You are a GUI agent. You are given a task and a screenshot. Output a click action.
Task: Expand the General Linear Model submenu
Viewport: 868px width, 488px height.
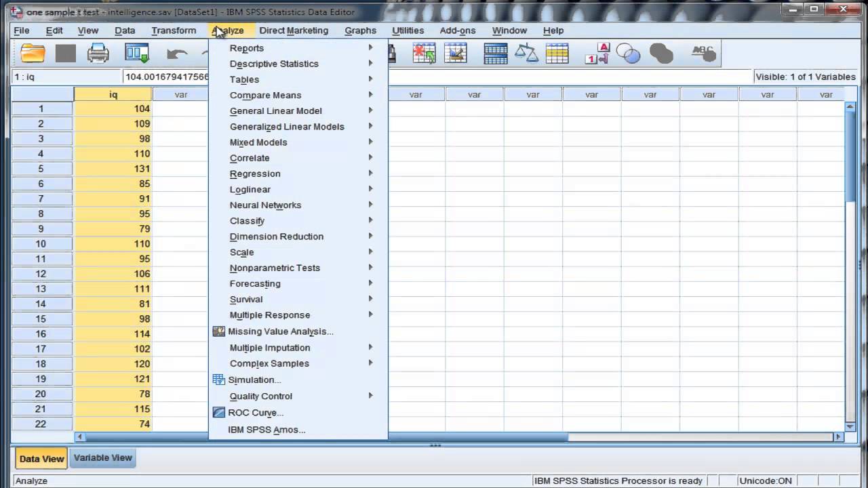point(298,110)
